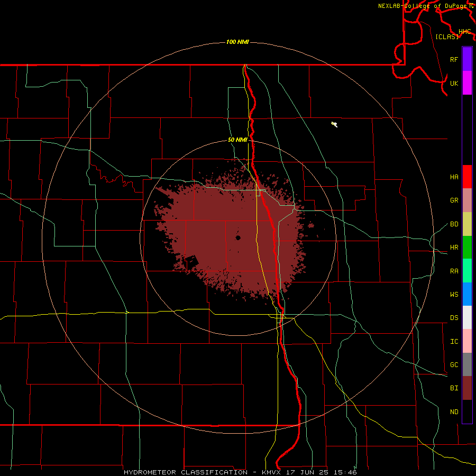Click the 50 NMI range ring label
476x476 pixels.
[x=237, y=140]
